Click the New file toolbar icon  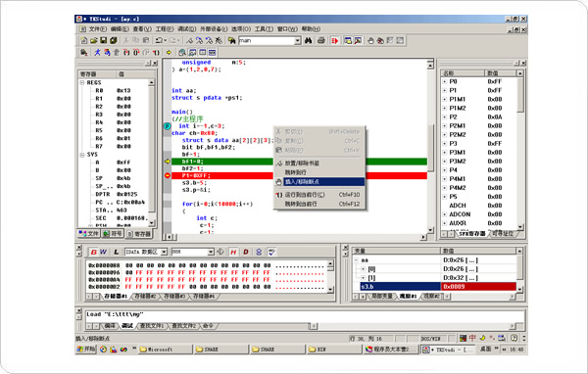click(x=84, y=40)
